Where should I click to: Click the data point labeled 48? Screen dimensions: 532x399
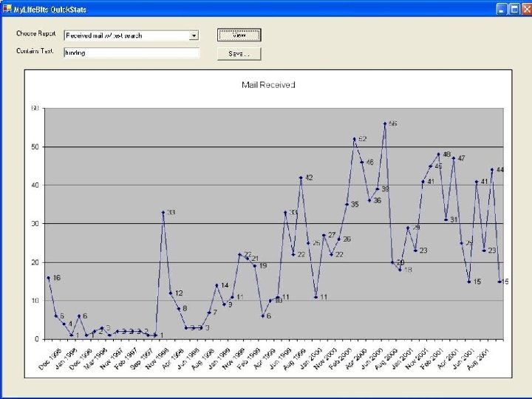[438, 154]
